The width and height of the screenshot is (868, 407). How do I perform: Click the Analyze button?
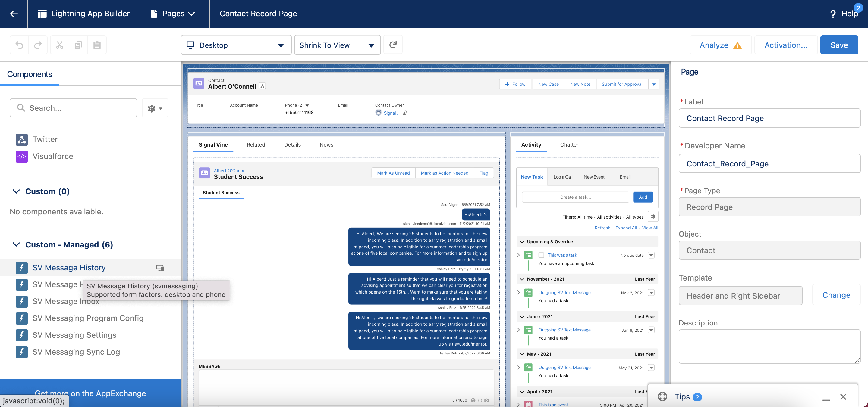pos(720,45)
